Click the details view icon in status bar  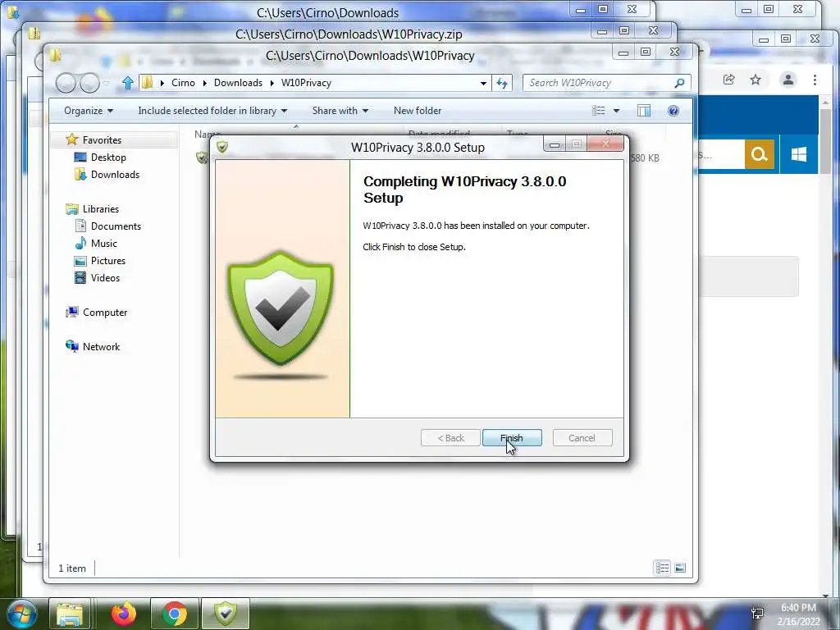pyautogui.click(x=663, y=568)
